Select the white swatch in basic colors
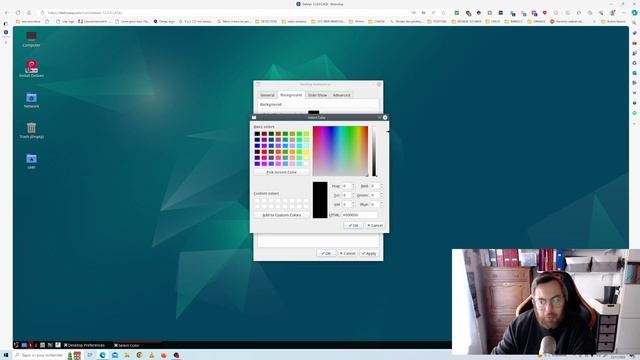 (306, 164)
